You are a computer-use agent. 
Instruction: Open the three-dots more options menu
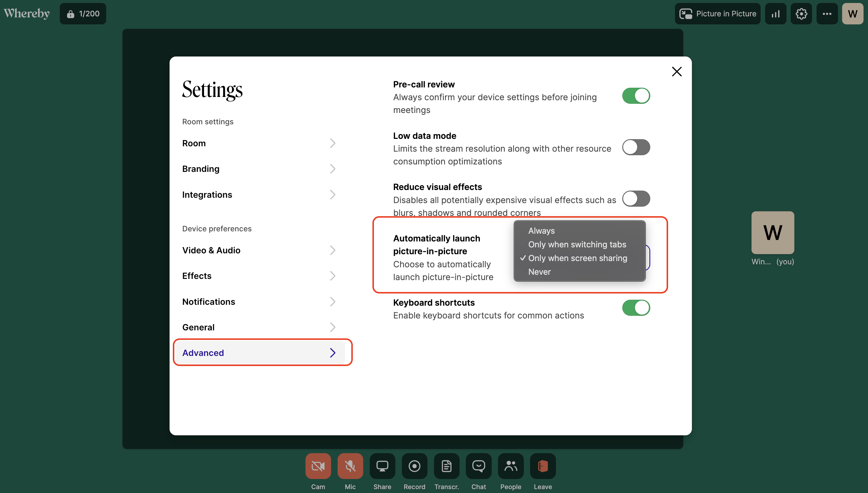pos(827,14)
